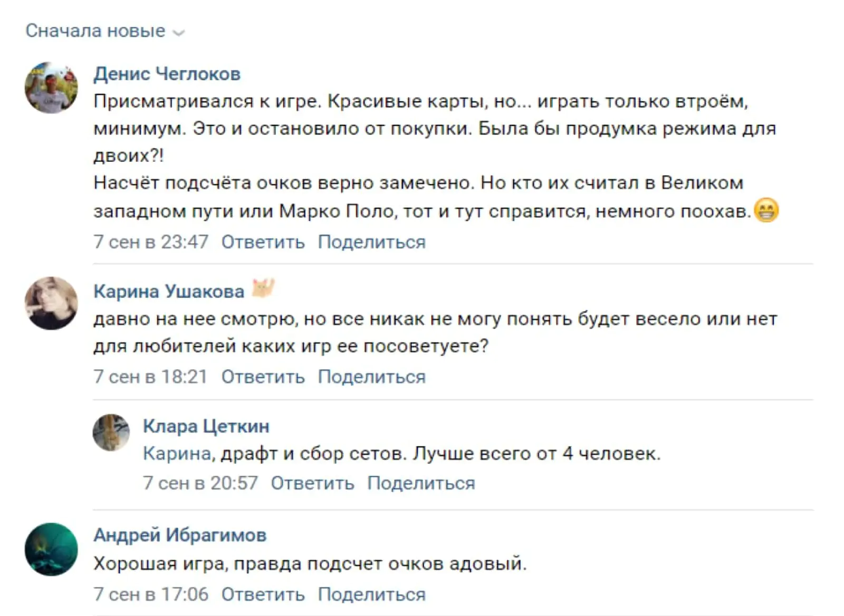Click the grinning emoji in Денис's comment
This screenshot has height=616, width=844.
click(766, 210)
